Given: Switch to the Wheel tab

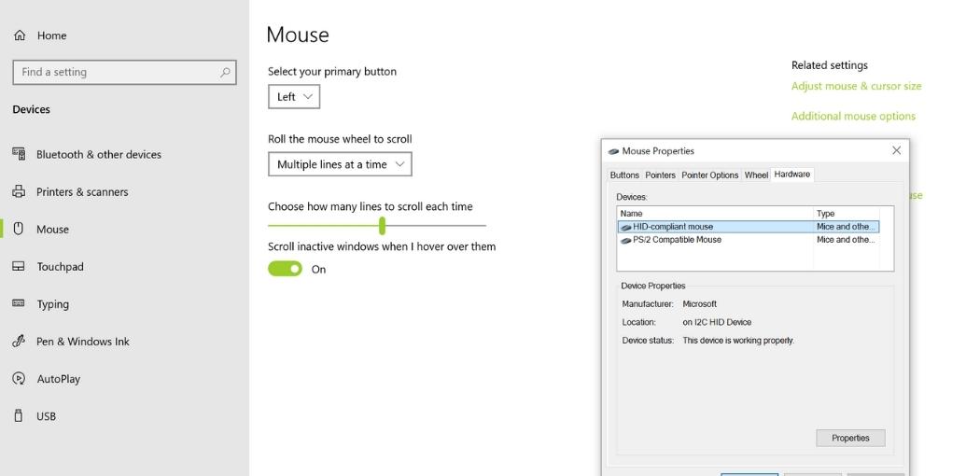Looking at the screenshot, I should (756, 175).
